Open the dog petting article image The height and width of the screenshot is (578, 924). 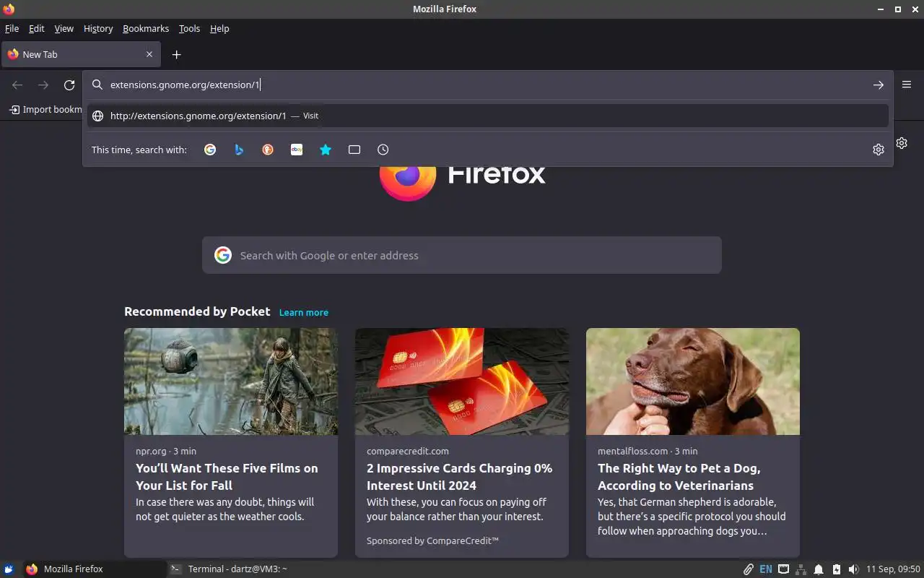click(693, 381)
